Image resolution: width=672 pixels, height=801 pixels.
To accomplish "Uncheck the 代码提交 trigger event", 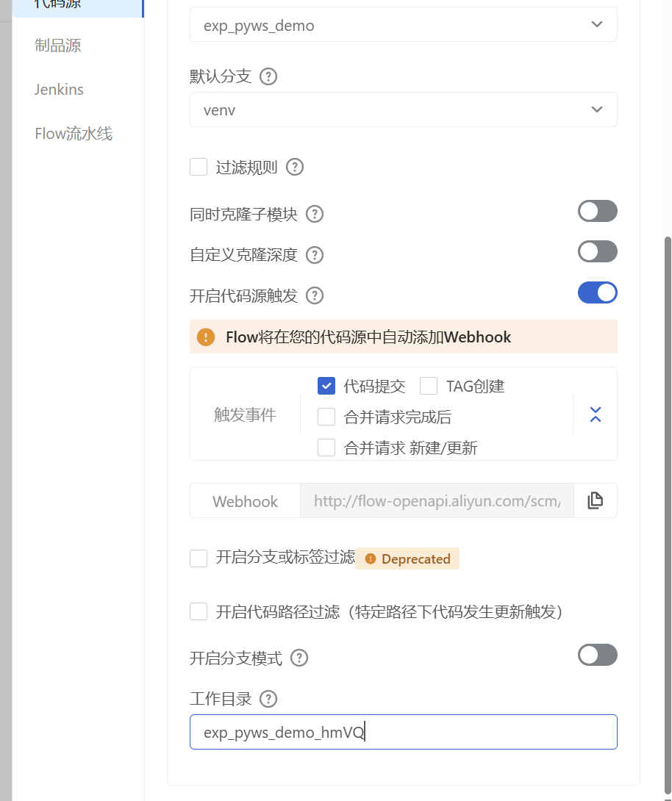I will pyautogui.click(x=326, y=387).
